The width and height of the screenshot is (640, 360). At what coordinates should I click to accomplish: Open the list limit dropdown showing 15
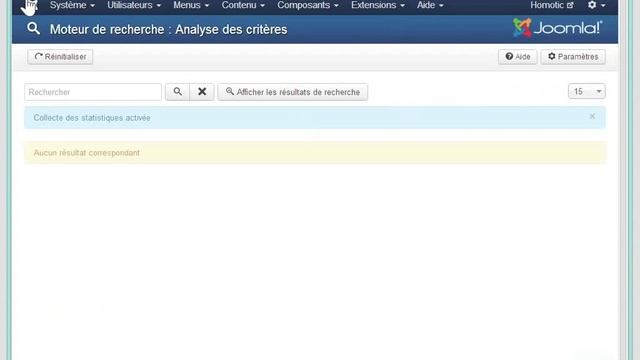[x=587, y=91]
